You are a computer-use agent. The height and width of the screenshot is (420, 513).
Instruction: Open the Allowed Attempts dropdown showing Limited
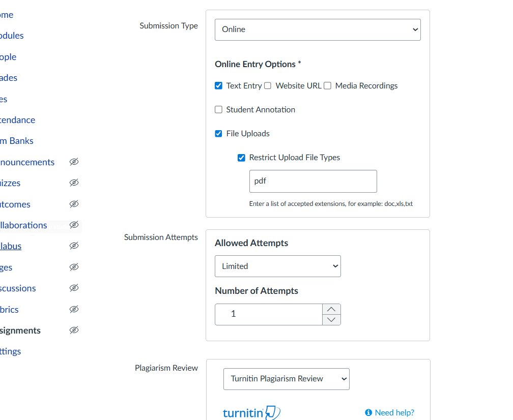point(277,266)
